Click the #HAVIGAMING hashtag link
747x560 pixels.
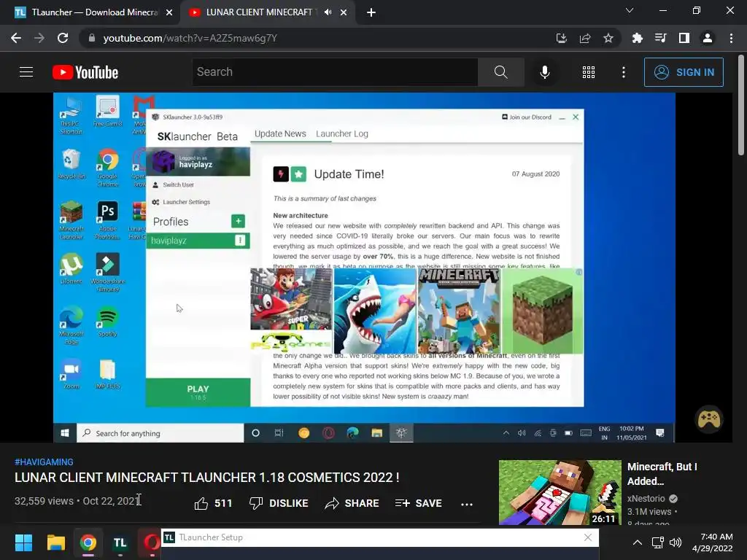click(x=44, y=462)
